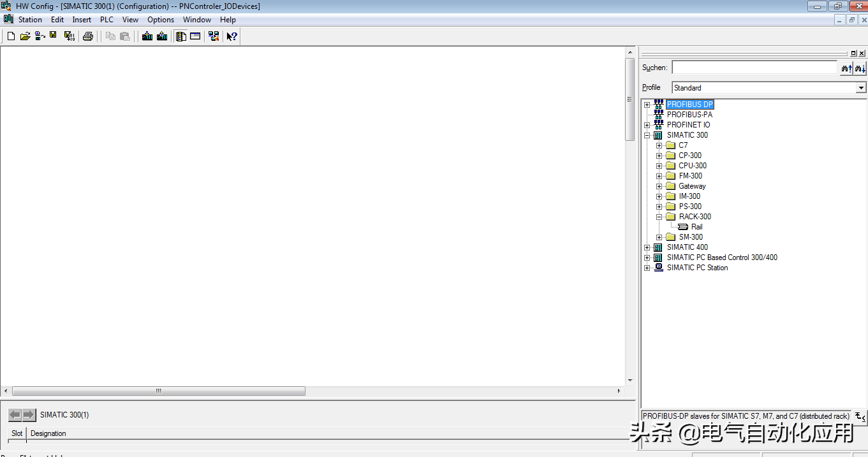Click the Upload to PG icon
This screenshot has width=868, height=457.
pos(162,36)
